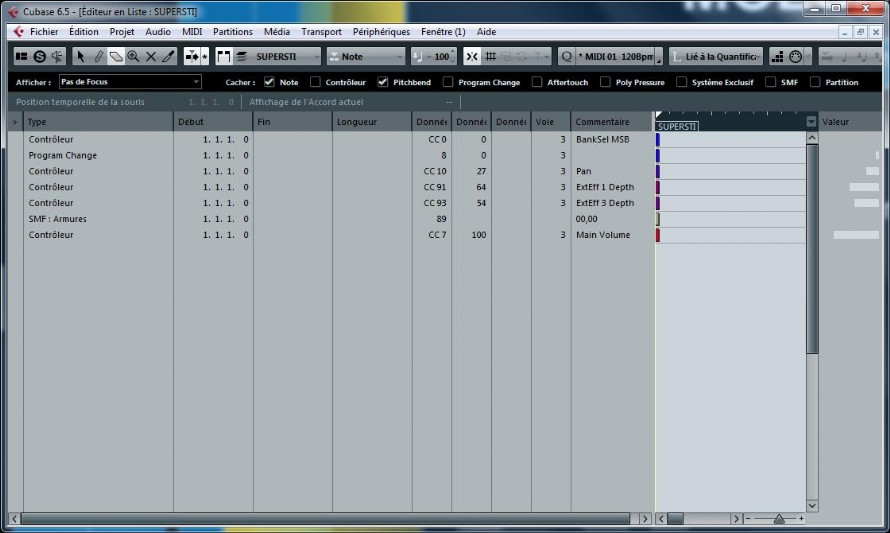Adjust the horizontal zoom slider handle
The image size is (890, 533).
point(779,518)
